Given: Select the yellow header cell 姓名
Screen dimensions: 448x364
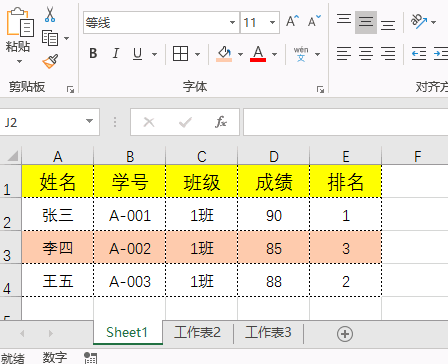Looking at the screenshot, I should point(58,181).
